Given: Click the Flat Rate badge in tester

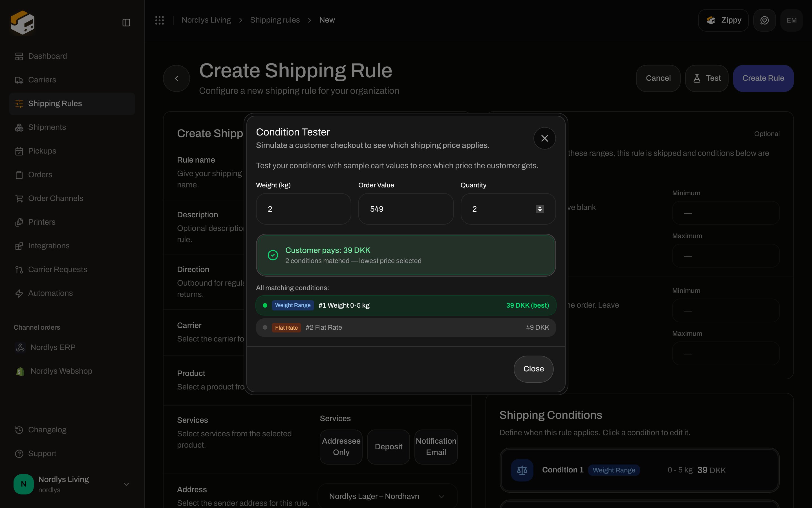Looking at the screenshot, I should tap(286, 328).
